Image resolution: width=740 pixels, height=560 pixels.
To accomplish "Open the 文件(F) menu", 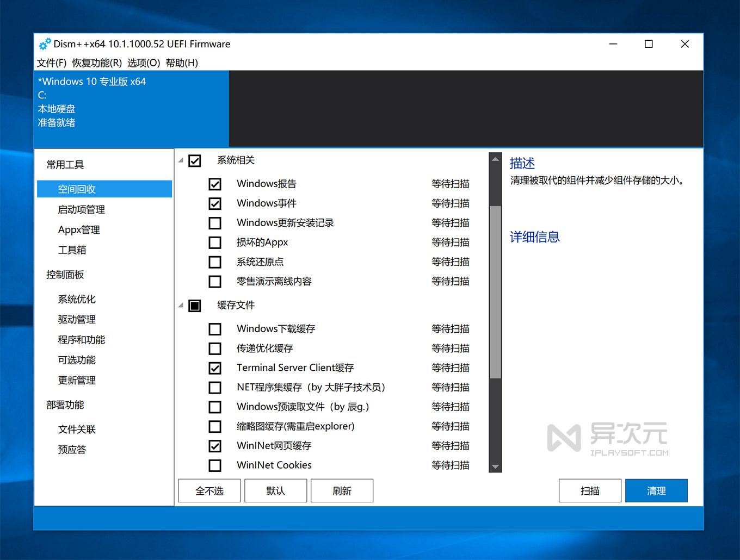I will click(52, 63).
